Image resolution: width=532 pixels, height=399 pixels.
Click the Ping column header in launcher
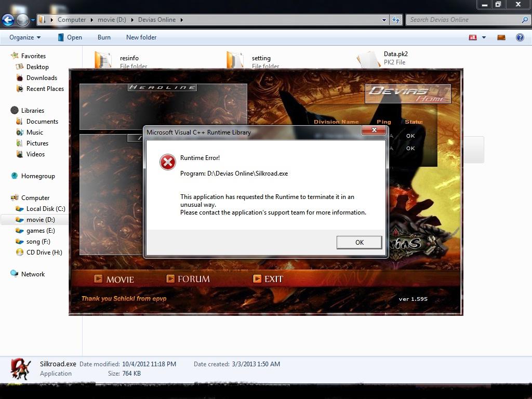(x=384, y=122)
